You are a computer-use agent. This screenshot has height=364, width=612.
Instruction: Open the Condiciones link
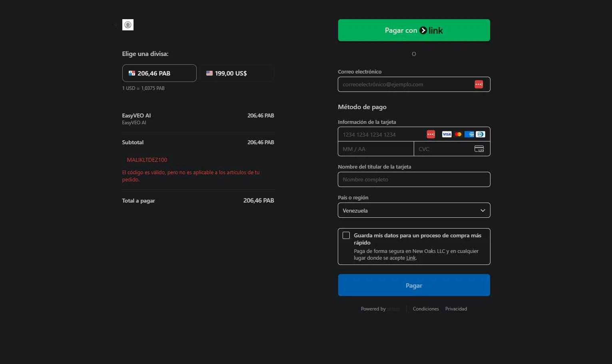tap(426, 309)
